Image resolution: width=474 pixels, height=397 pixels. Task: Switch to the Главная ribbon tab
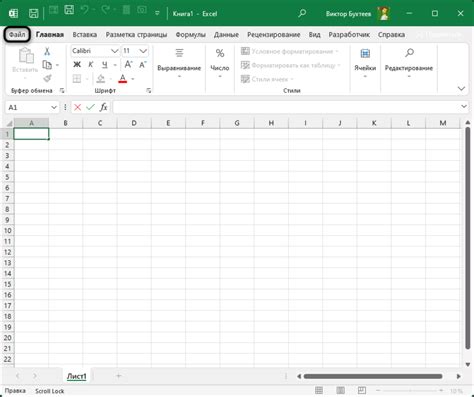coord(50,35)
